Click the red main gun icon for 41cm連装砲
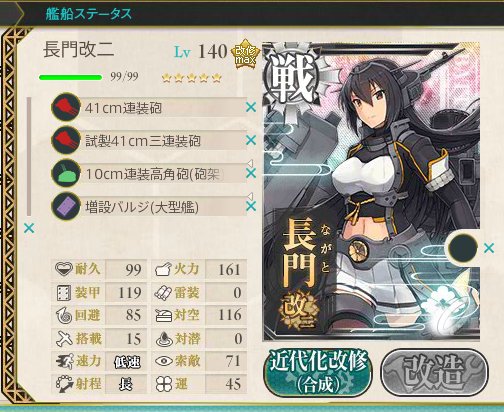The image size is (504, 412). pyautogui.click(x=66, y=107)
